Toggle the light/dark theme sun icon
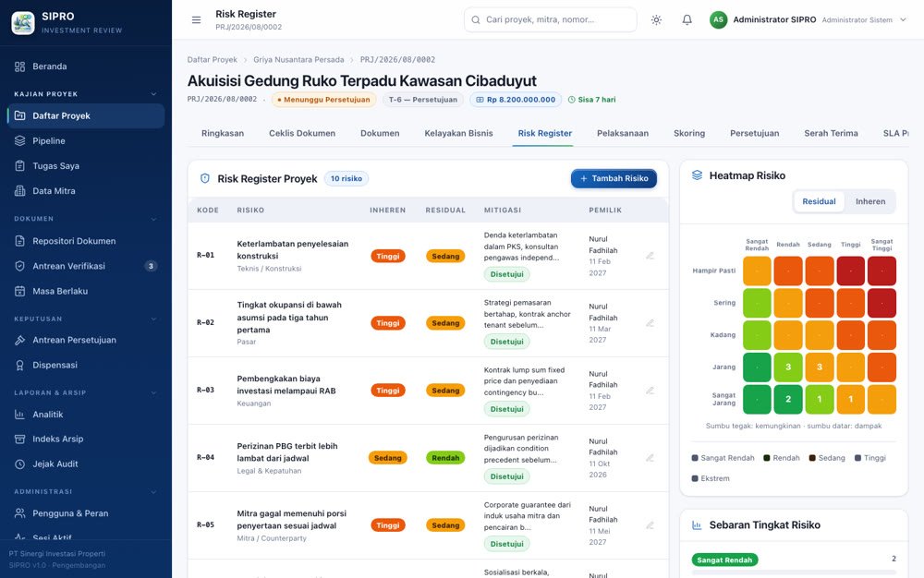The image size is (924, 578). (656, 20)
